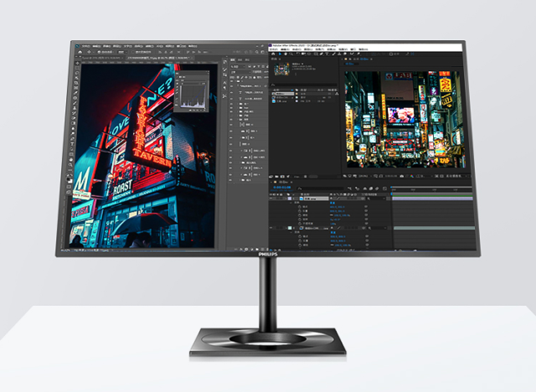Toggle visibility of the top text layer in Photoshop
Screen dimensions: 536x392
tap(231, 93)
